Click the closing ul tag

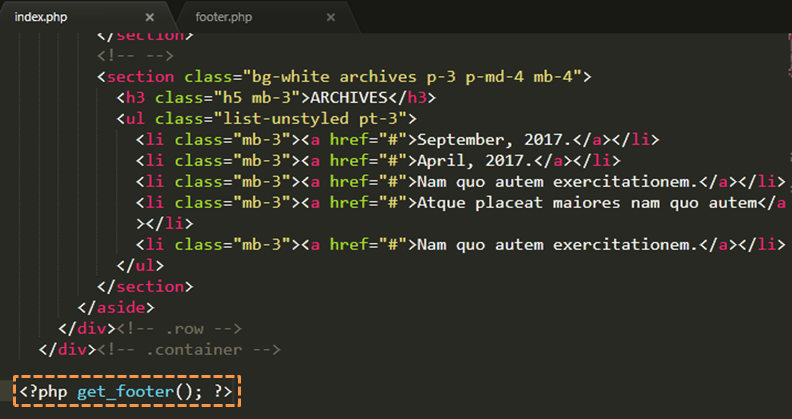click(140, 266)
